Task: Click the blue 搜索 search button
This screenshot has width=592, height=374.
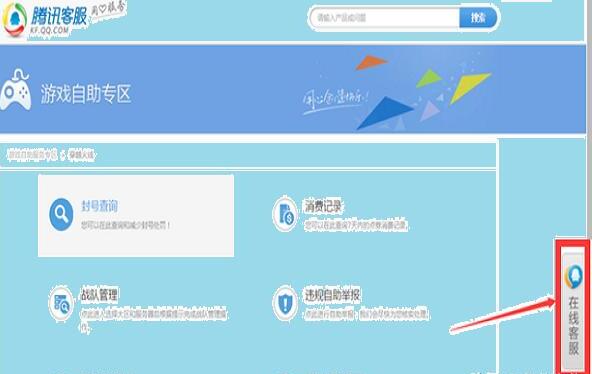Action: (478, 18)
